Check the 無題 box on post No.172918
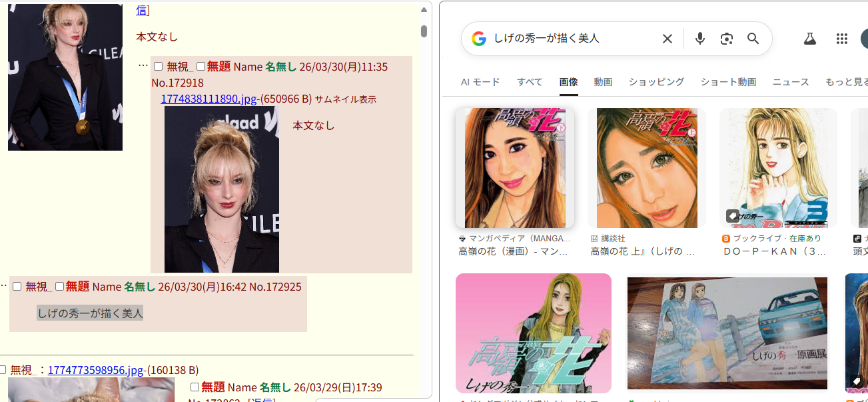868x402 pixels. (201, 67)
